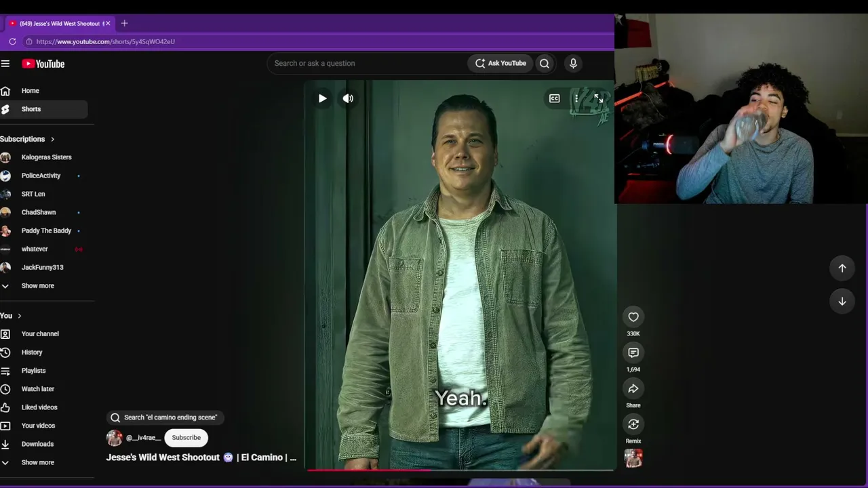The image size is (868, 488).
Task: Open the live channel named whatever
Action: point(44,249)
